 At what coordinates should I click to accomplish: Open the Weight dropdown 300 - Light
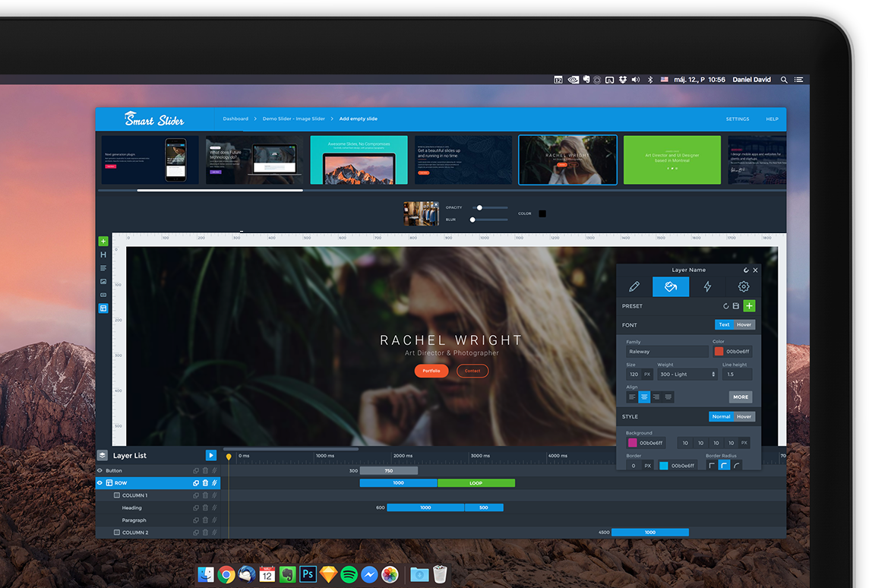click(x=687, y=375)
